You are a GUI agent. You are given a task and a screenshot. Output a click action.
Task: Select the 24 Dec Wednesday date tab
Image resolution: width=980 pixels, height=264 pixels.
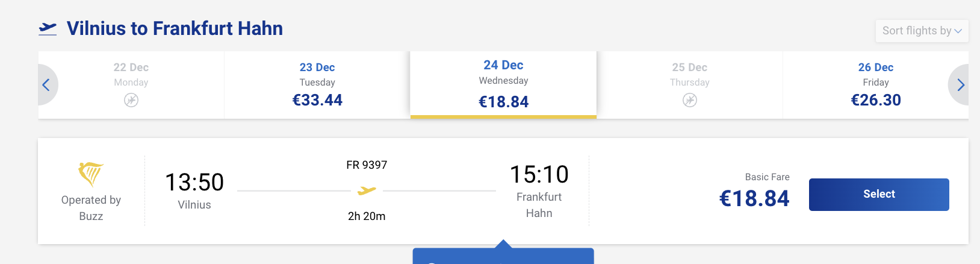[503, 84]
